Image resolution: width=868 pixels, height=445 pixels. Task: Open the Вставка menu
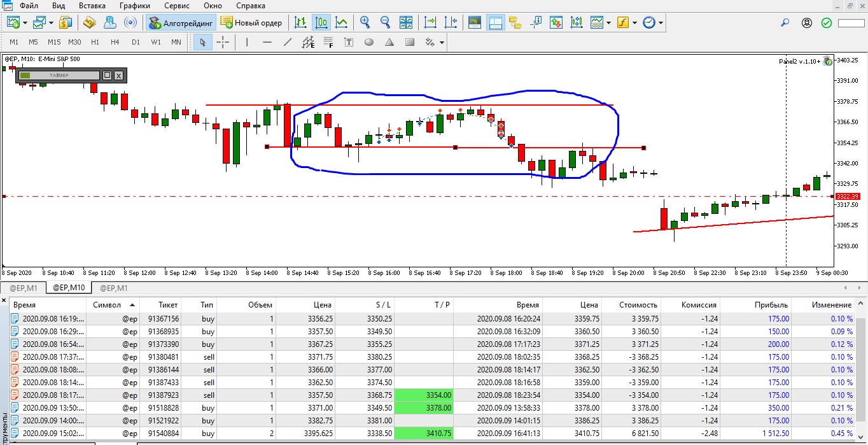tap(92, 6)
